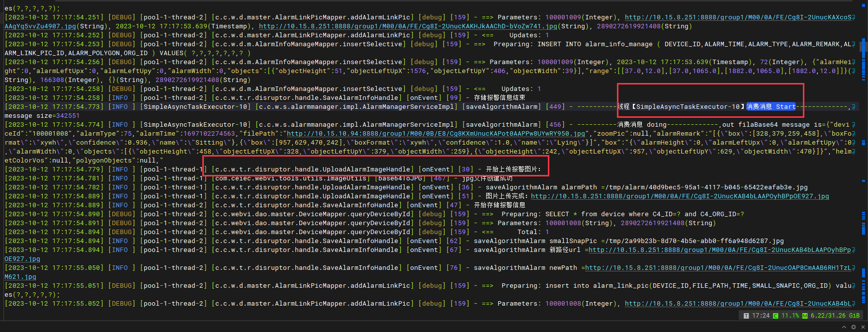Click the SELECT * from device statement

click(645, 214)
